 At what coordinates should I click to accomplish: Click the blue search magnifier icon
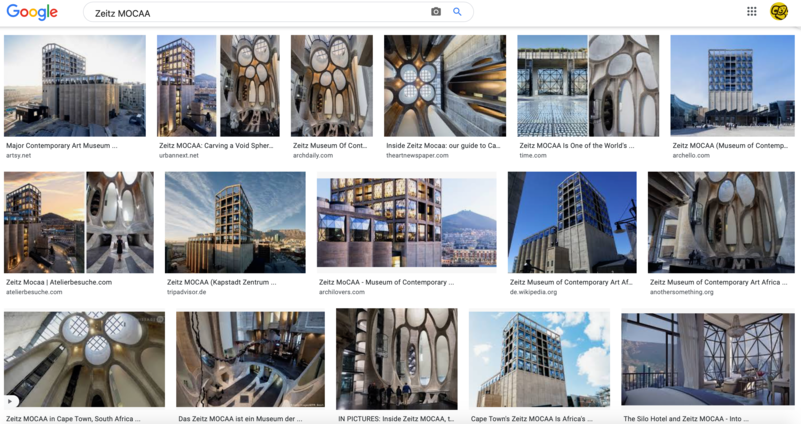[458, 12]
